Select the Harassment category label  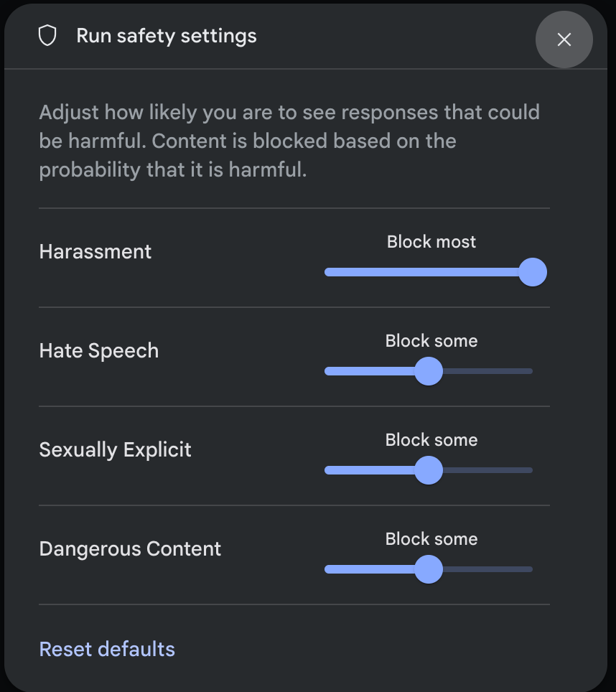click(95, 252)
